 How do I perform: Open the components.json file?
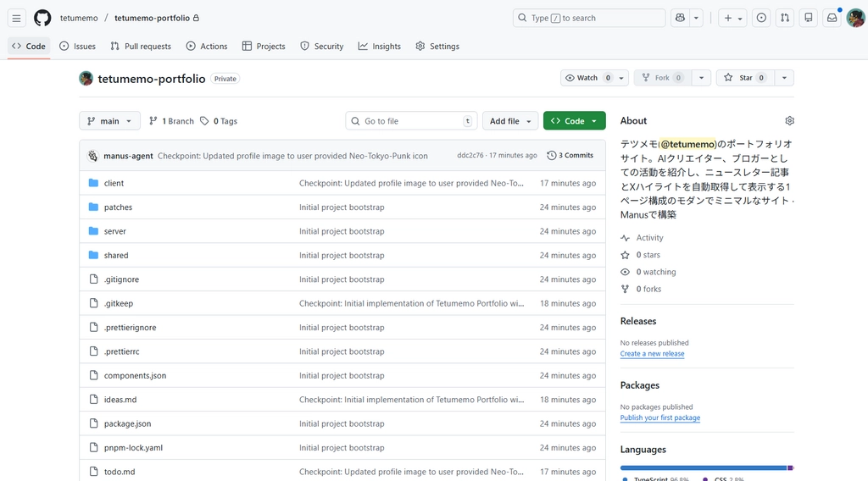[x=135, y=375]
